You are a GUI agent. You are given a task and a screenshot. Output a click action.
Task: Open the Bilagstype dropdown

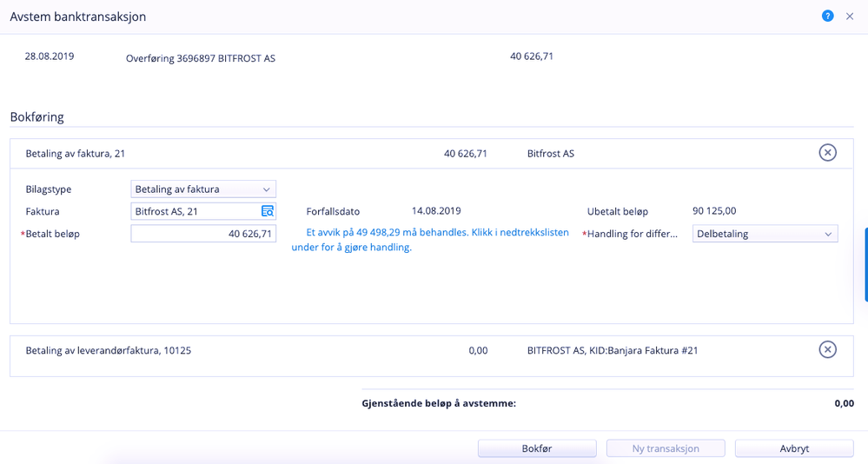[203, 189]
